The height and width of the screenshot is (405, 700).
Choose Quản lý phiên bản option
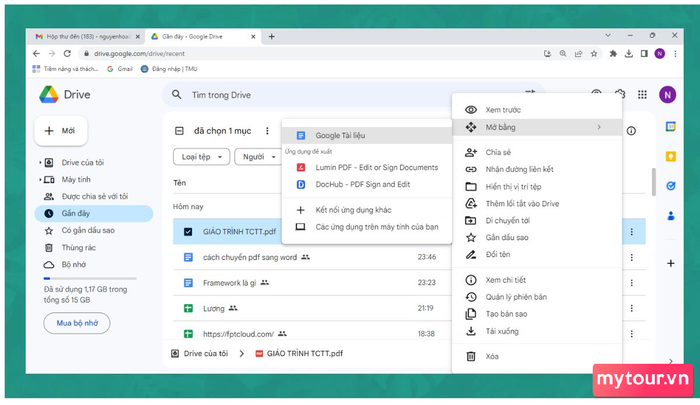537,297
